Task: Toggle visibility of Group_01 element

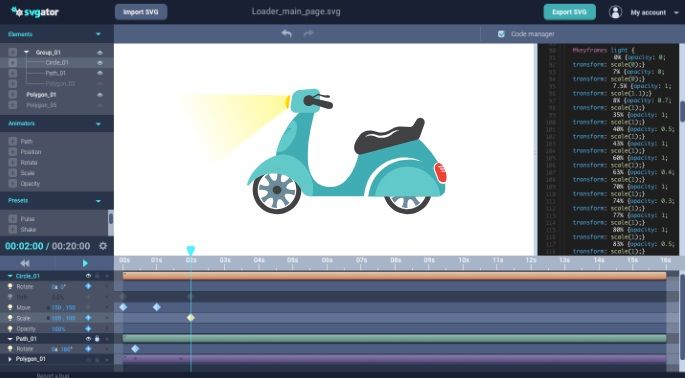Action: pos(100,52)
